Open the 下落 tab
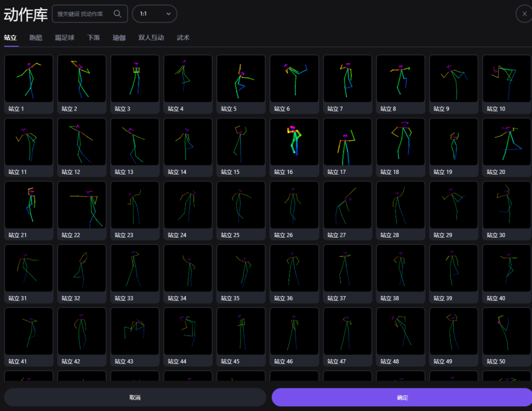This screenshot has width=532, height=411. coord(94,37)
